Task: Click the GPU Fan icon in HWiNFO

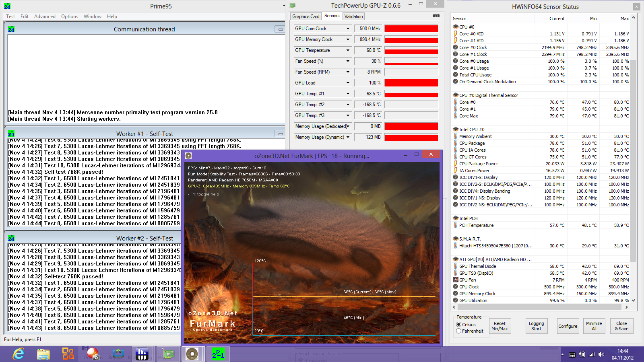Action: (456, 280)
